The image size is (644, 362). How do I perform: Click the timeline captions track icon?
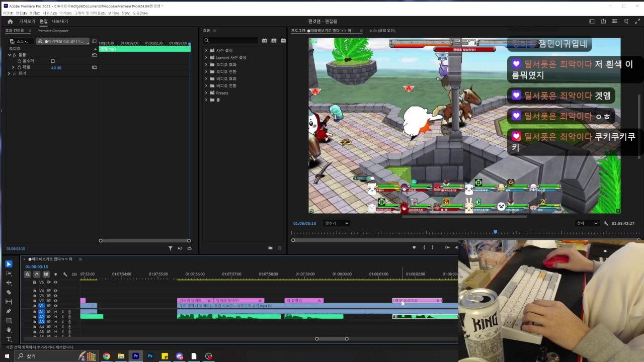[74, 275]
